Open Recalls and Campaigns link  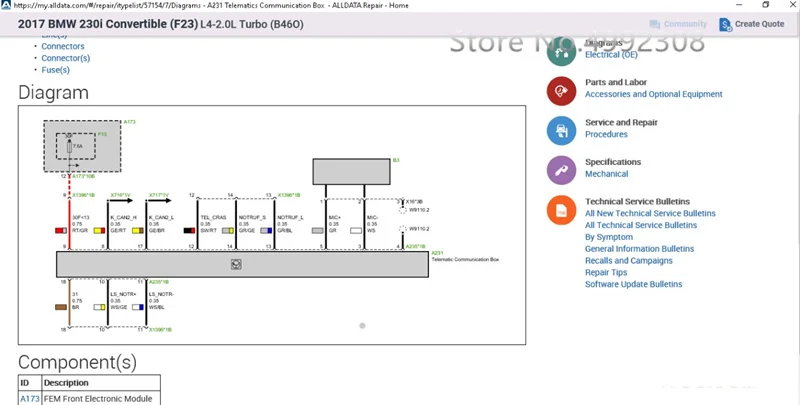629,260
